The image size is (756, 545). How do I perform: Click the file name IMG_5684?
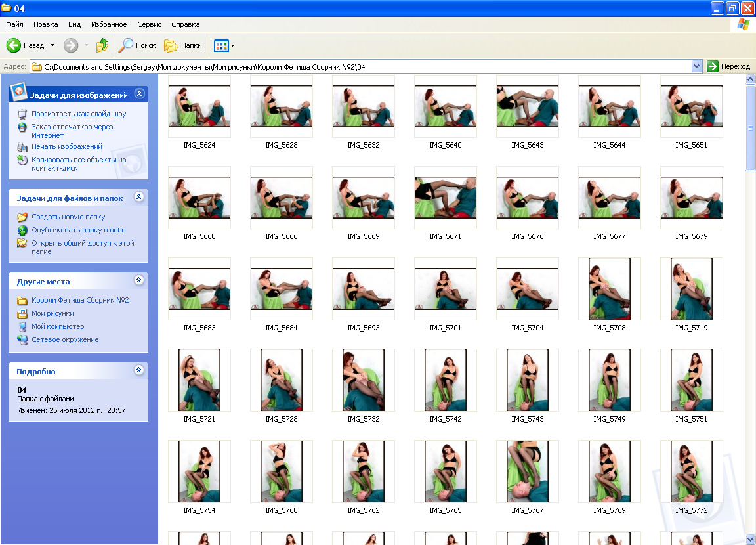282,328
